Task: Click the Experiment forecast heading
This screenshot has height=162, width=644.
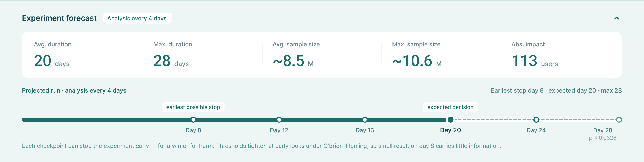Action: point(59,18)
